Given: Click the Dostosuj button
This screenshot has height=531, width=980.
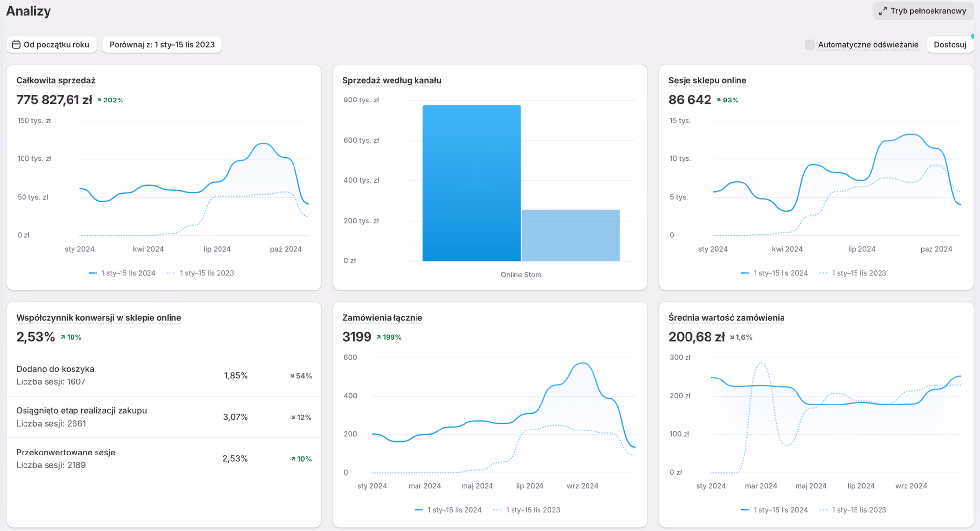Looking at the screenshot, I should (950, 45).
